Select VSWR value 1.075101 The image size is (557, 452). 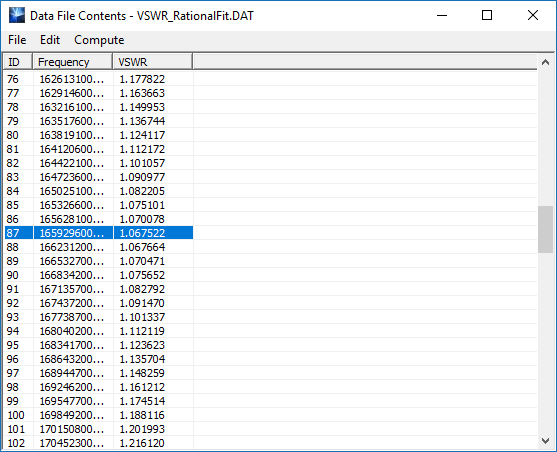(x=142, y=205)
